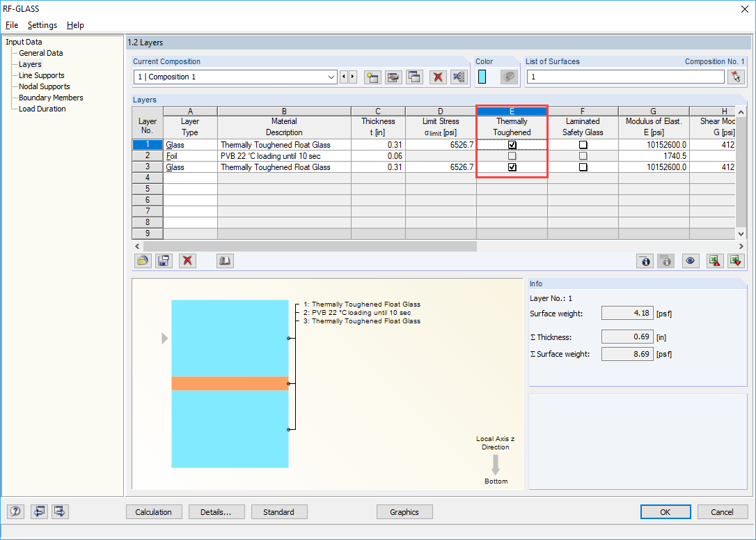The height and width of the screenshot is (540, 756).
Task: Open the Settings menu
Action: click(x=42, y=25)
